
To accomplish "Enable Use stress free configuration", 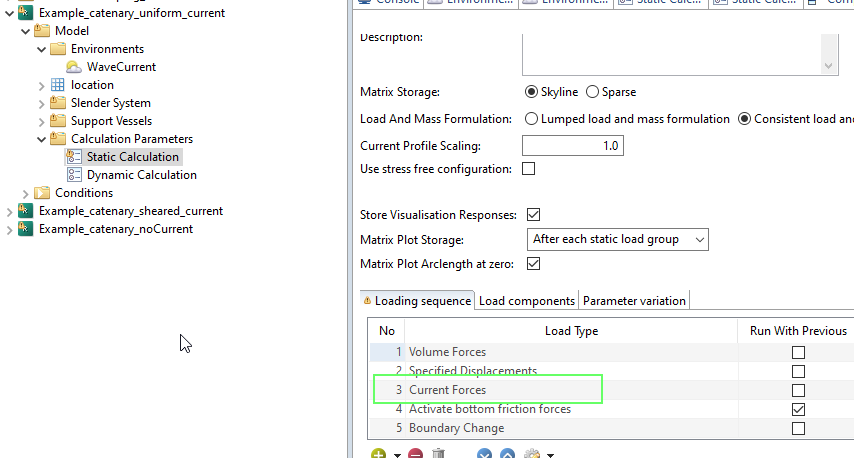I will click(x=529, y=169).
